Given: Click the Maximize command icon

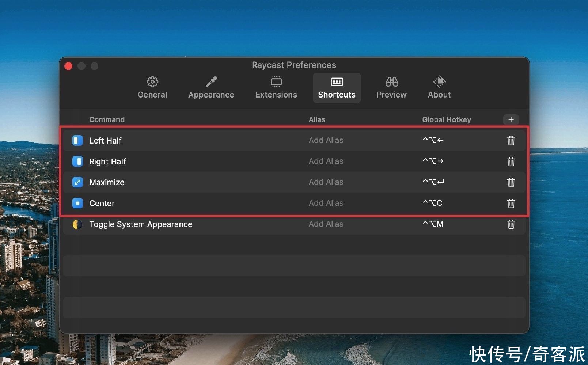Looking at the screenshot, I should pos(77,182).
